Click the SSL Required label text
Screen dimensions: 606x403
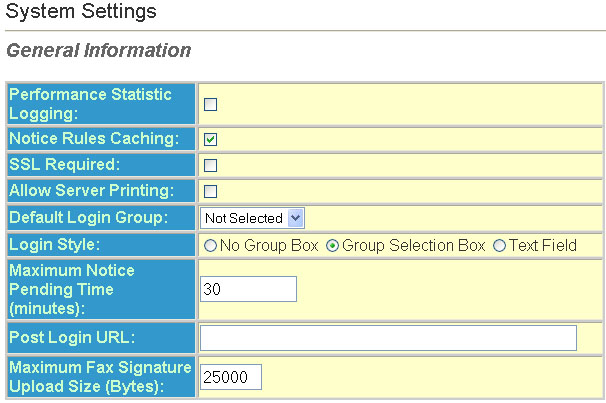(65, 164)
